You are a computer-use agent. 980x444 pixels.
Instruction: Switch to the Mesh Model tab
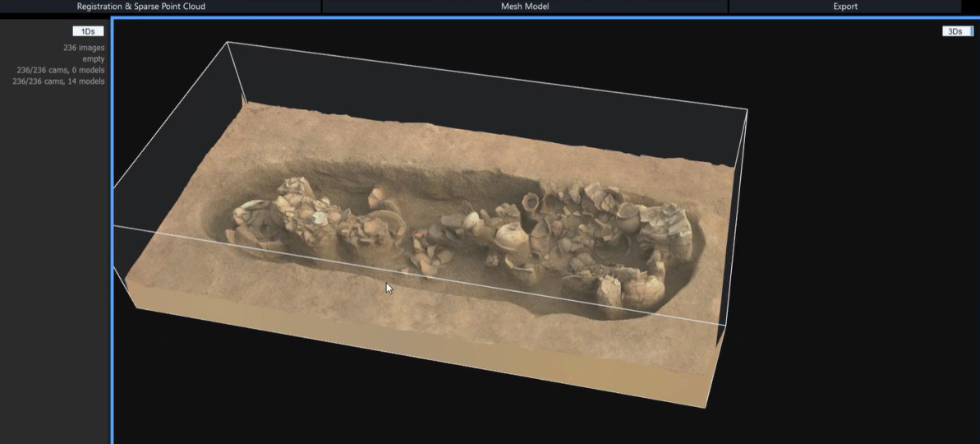[x=525, y=7]
